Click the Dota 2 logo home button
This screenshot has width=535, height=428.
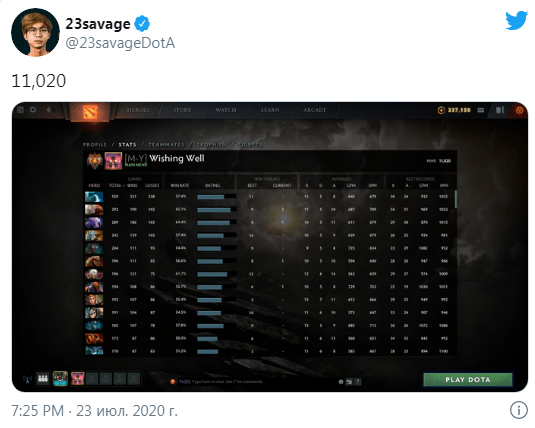pos(90,112)
